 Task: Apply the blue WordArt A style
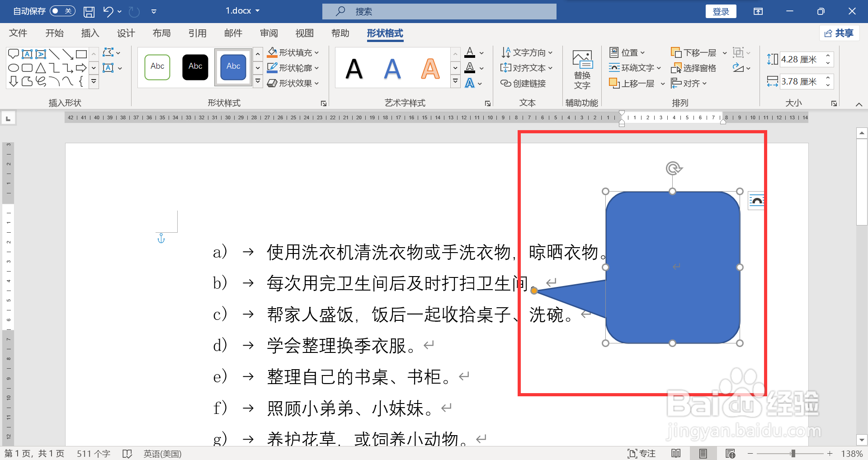click(x=392, y=69)
